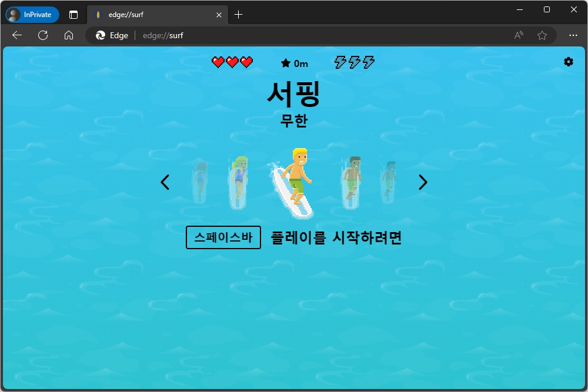
Task: Go back with the browser back arrow
Action: (17, 35)
